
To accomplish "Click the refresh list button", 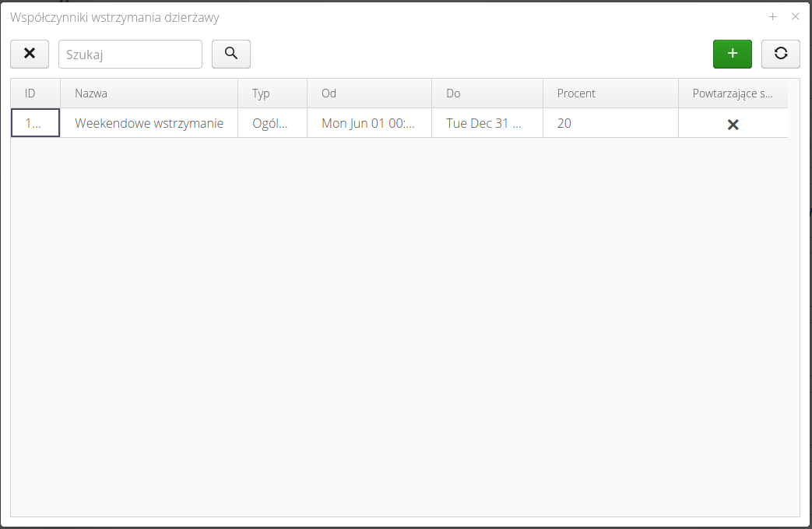I will pos(780,54).
